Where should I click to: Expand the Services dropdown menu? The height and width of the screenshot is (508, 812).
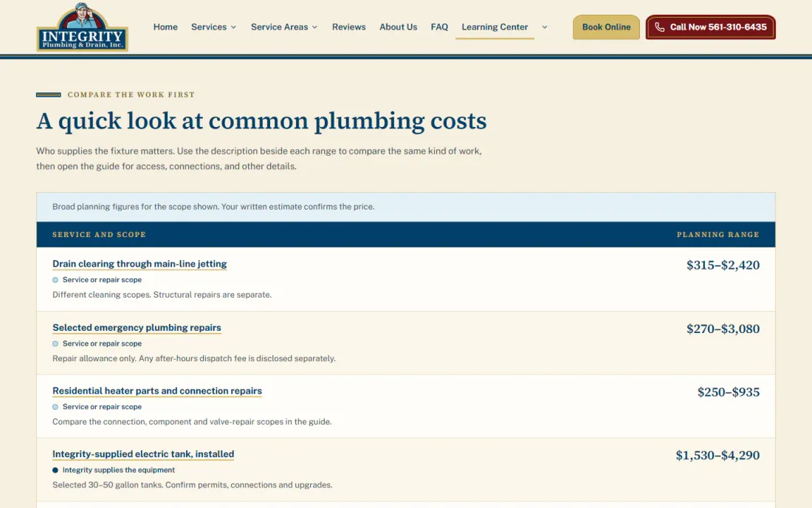pos(213,27)
